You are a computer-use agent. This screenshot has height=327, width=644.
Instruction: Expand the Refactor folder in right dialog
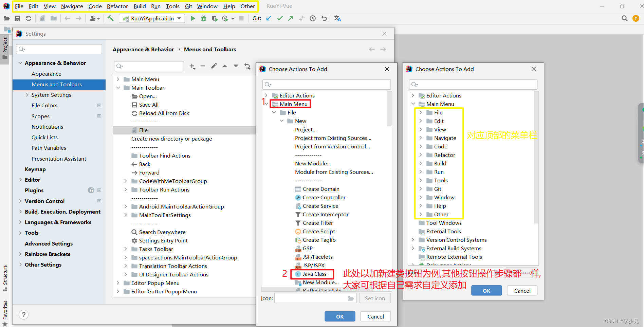[x=421, y=155]
